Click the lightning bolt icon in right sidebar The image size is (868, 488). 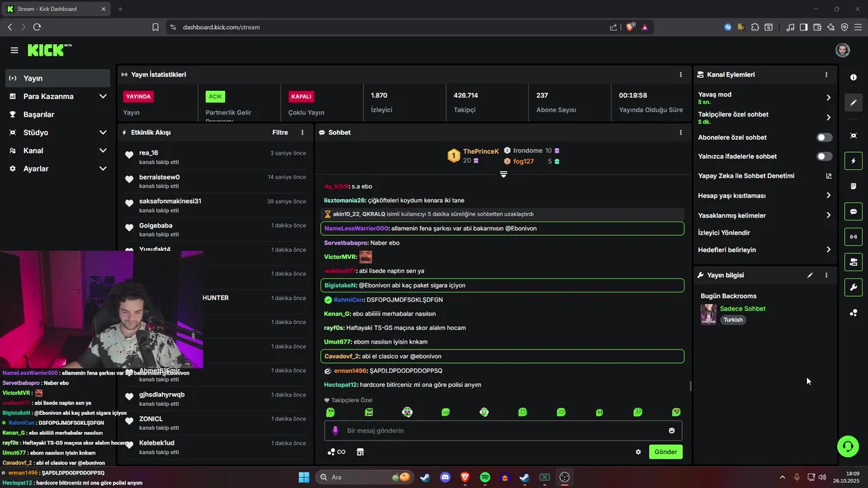[x=854, y=161]
